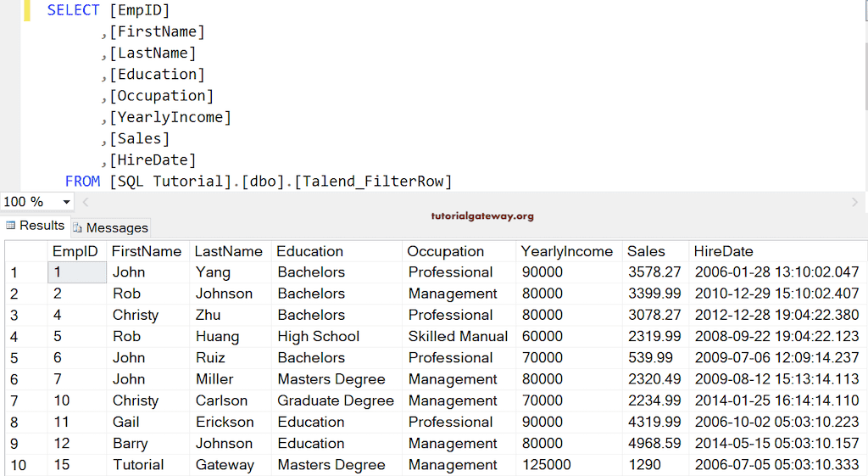This screenshot has width=868, height=476.
Task: Click the hire date 2010-12-29 15:10:02.407
Action: [x=778, y=294]
